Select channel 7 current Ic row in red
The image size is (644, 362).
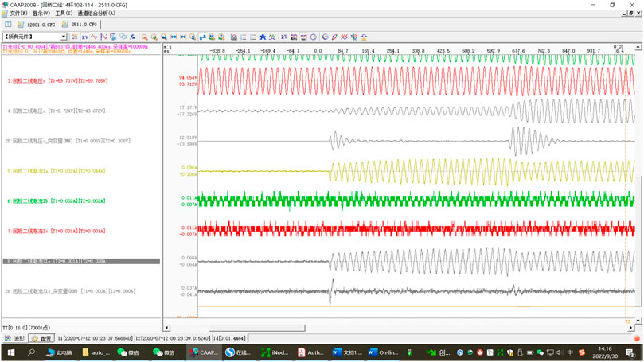pos(57,231)
